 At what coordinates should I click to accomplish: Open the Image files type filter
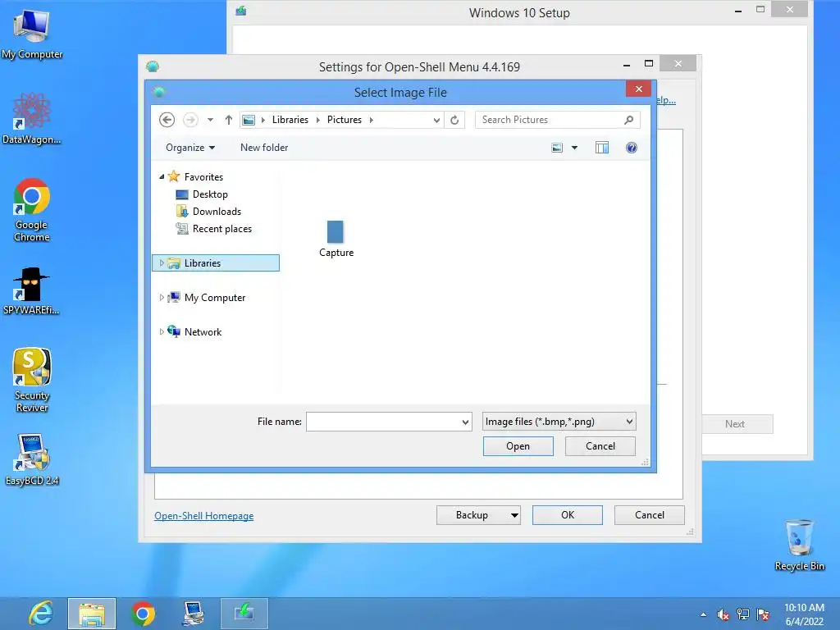click(x=559, y=422)
